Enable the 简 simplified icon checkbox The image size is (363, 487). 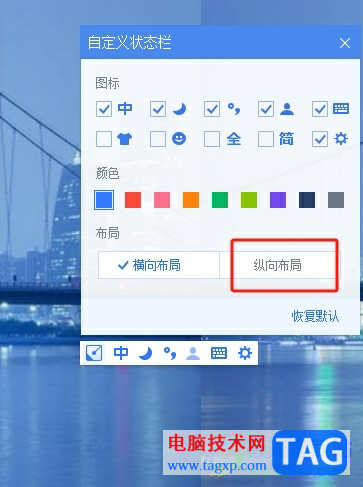tap(266, 139)
